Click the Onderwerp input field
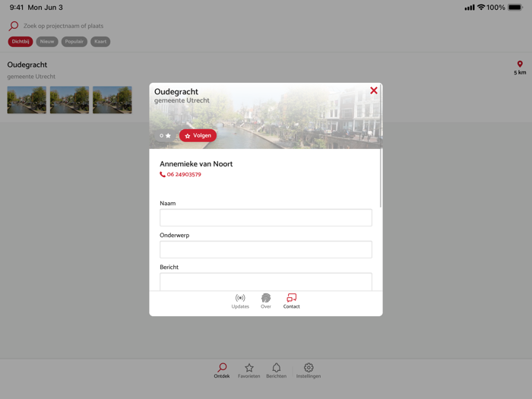The image size is (532, 399). pyautogui.click(x=266, y=249)
